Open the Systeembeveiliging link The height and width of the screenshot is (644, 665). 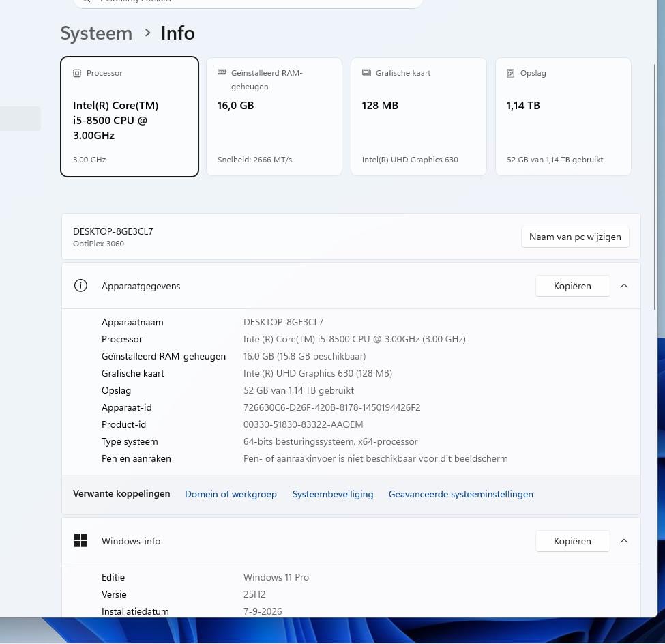[x=333, y=494]
